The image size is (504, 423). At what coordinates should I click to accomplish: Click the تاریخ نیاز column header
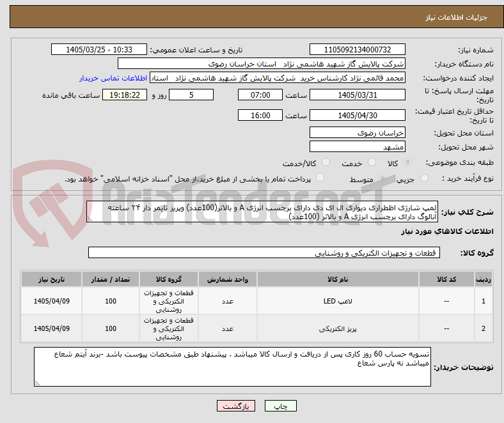click(51, 279)
